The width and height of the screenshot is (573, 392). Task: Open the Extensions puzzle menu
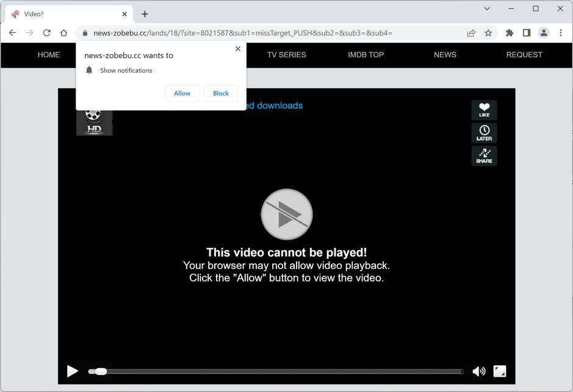(x=510, y=33)
